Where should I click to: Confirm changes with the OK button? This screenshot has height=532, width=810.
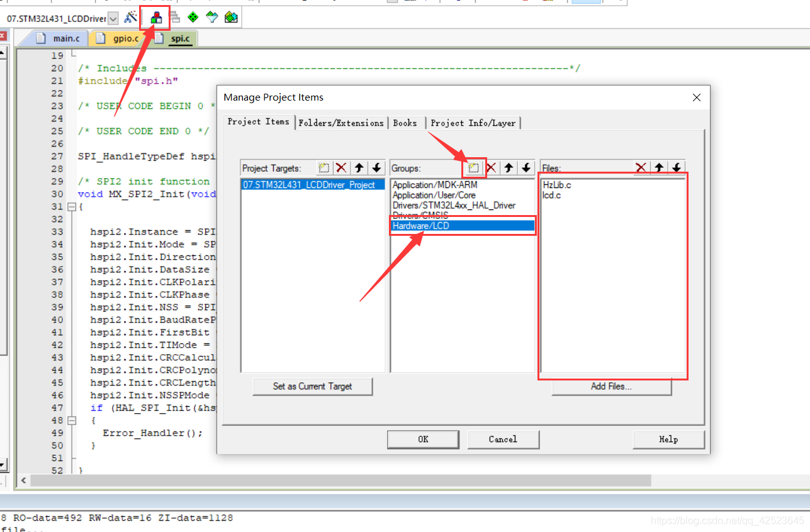[423, 439]
